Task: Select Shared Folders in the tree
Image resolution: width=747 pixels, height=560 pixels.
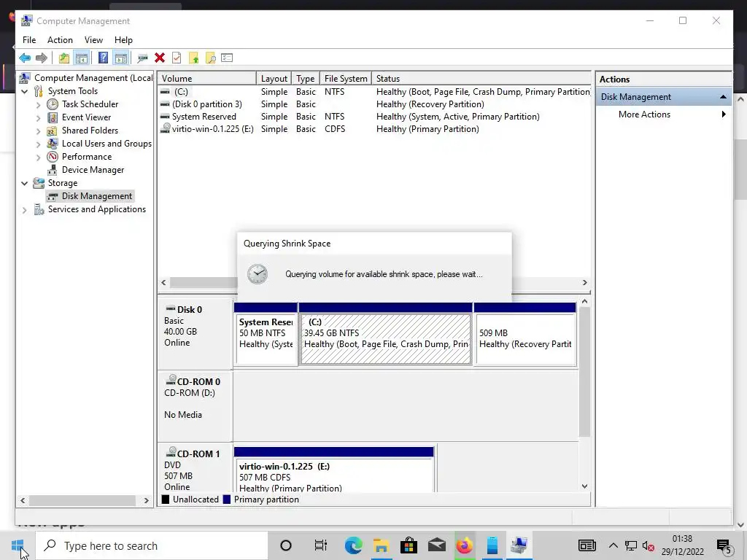Action: point(90,131)
